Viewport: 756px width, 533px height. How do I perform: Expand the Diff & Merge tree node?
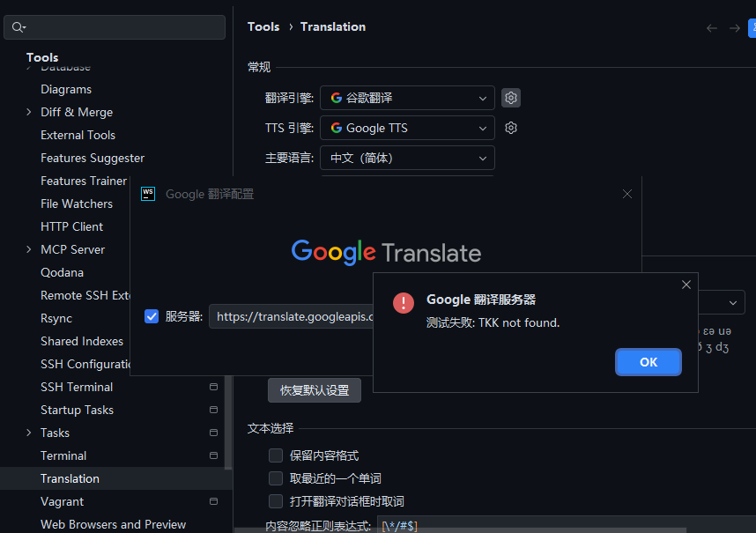click(29, 112)
